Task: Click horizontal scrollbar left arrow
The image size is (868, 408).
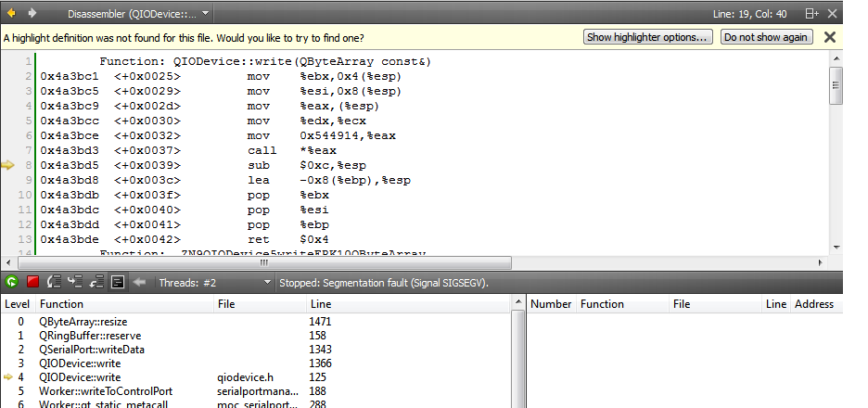Action: point(7,262)
